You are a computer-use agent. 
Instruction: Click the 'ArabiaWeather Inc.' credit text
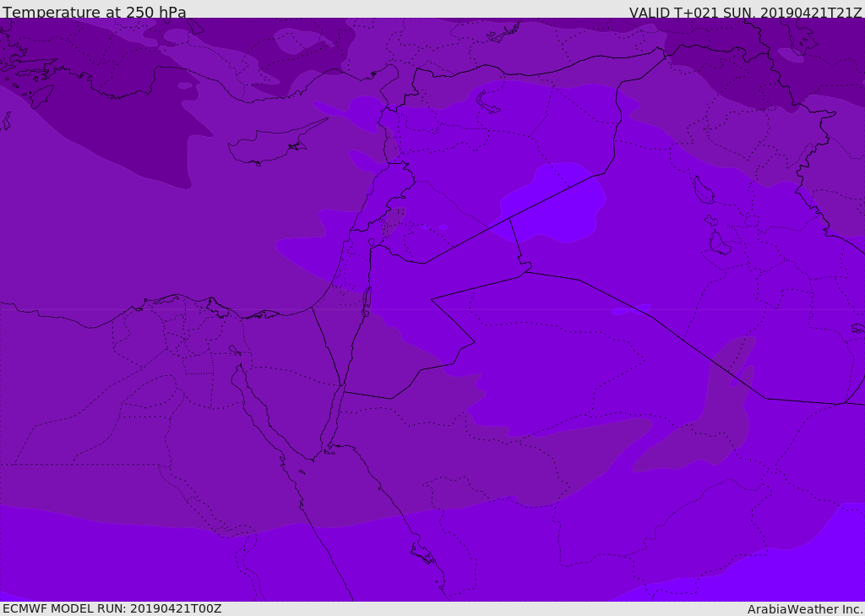pos(805,609)
